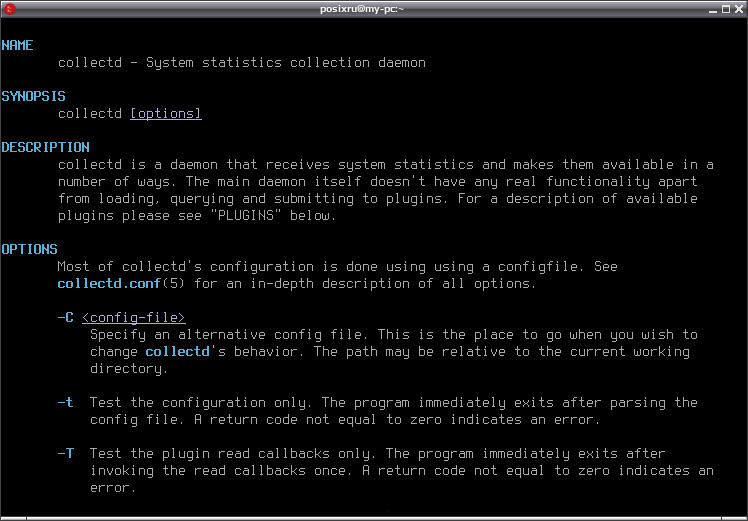Click the red terminal icon in title bar
The image size is (748, 521).
(10, 9)
